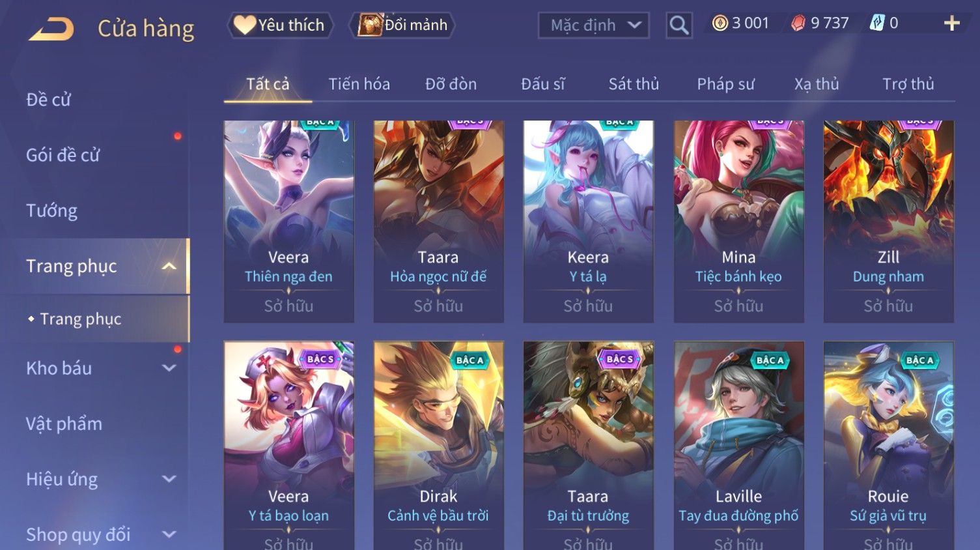The image size is (980, 550).
Task: Click the gold coin balance icon
Action: click(x=720, y=23)
